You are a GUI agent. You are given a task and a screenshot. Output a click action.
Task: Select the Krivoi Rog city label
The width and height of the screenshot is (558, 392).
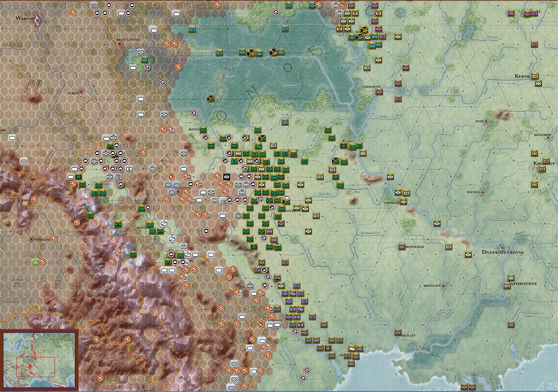433,286
